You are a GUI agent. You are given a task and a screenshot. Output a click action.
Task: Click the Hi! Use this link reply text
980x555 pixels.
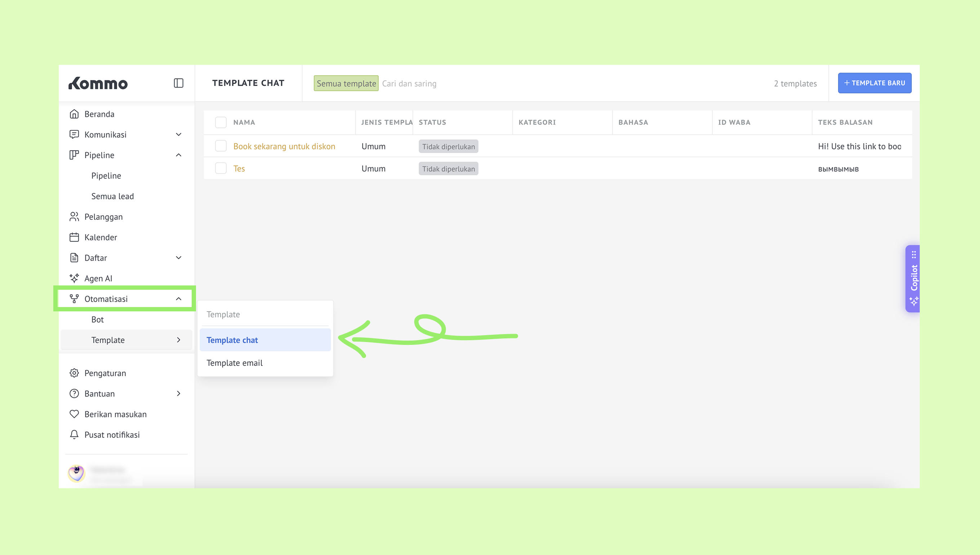click(x=860, y=146)
